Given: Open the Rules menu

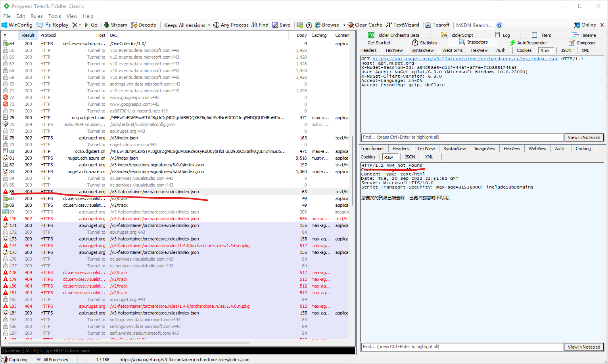Looking at the screenshot, I should tap(36, 16).
